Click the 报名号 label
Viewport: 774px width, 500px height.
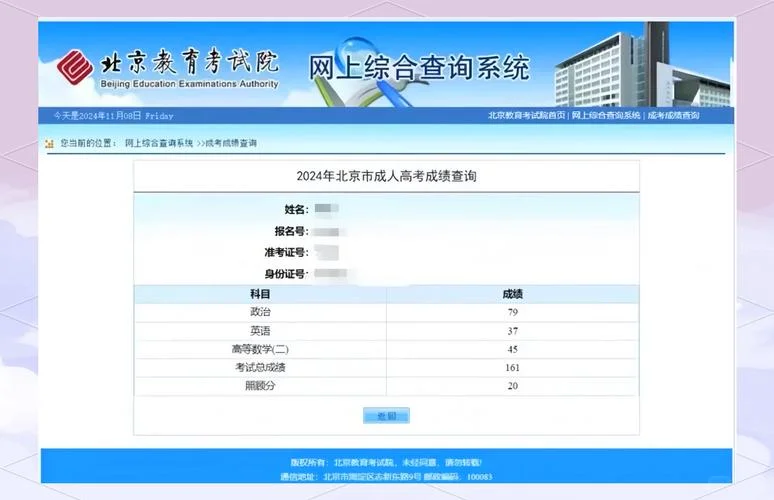click(291, 231)
